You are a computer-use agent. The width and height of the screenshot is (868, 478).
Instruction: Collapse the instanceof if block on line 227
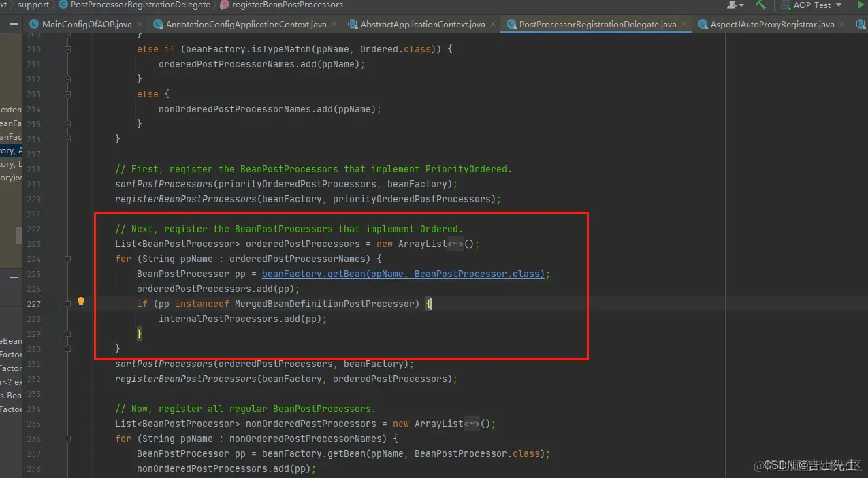point(67,304)
